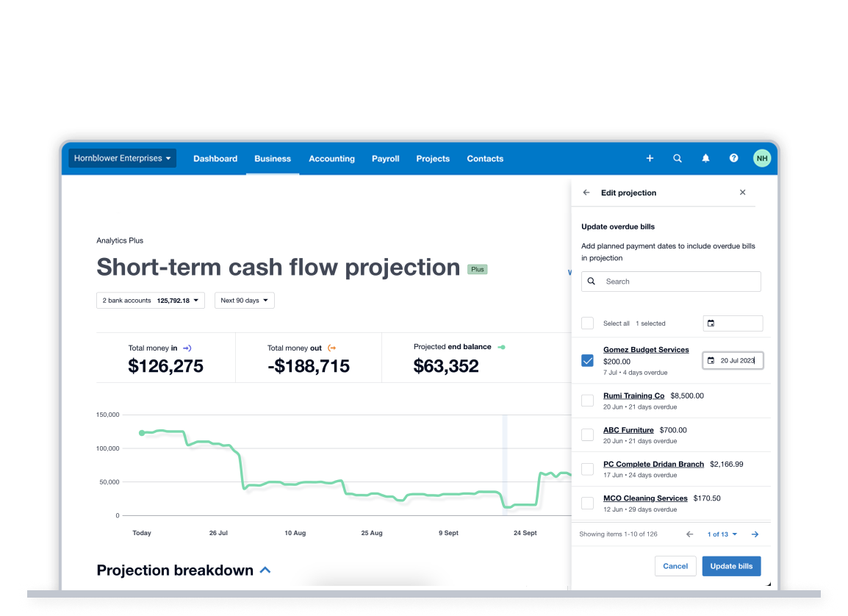848x616 pixels.
Task: Open the date picker inside the Gomez bill field
Action: (x=710, y=360)
